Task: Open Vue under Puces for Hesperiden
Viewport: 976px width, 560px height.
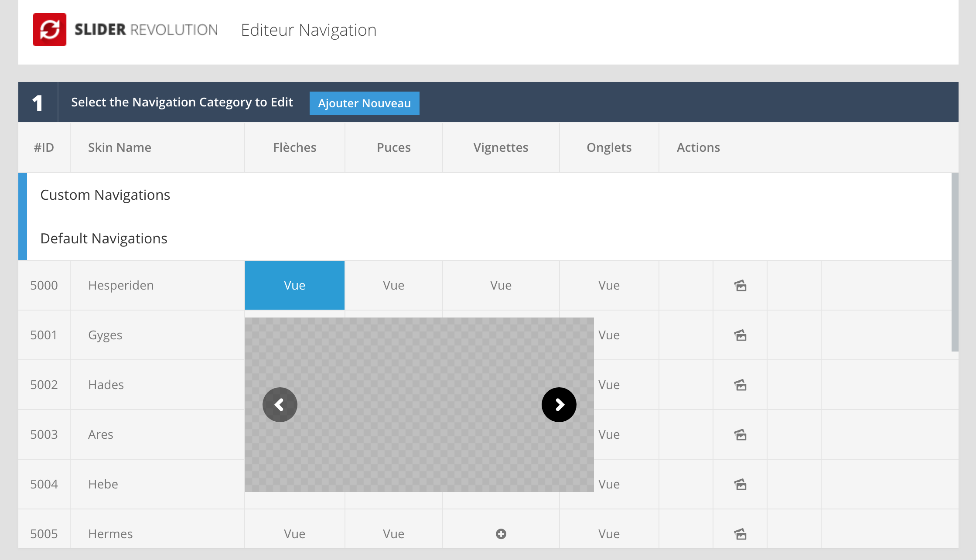Action: (x=393, y=285)
